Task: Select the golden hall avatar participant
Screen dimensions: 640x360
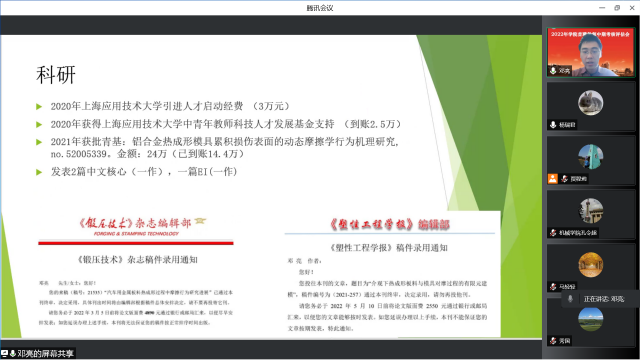Action: [x=591, y=264]
